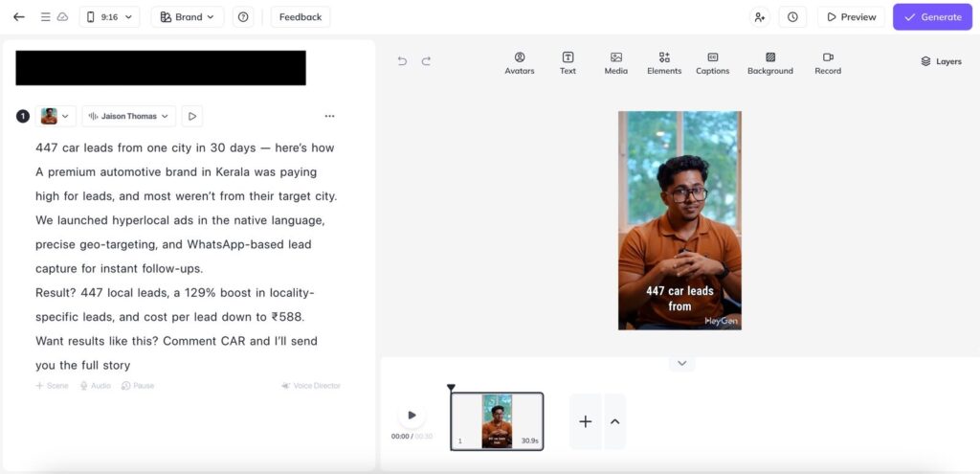The width and height of the screenshot is (980, 474).
Task: Select the '447 car leads from' caption
Action: coord(679,298)
